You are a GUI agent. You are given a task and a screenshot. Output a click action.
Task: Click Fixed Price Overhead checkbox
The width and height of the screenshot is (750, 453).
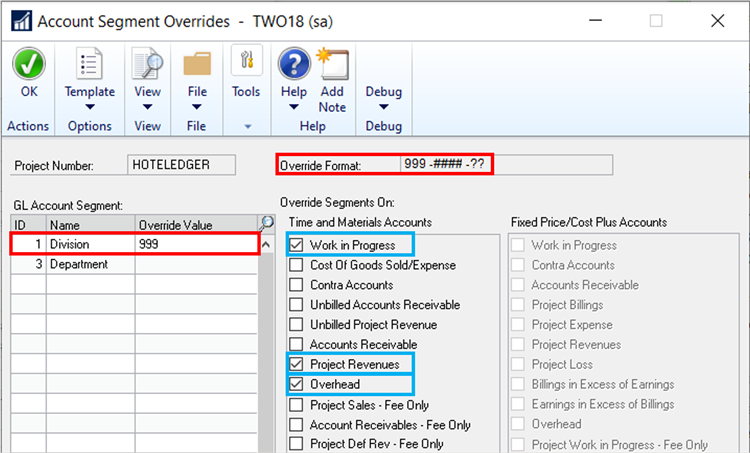(518, 424)
